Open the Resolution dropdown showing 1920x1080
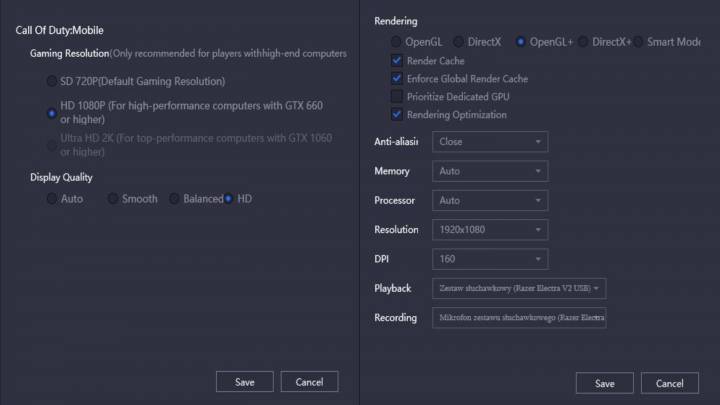 tap(490, 230)
